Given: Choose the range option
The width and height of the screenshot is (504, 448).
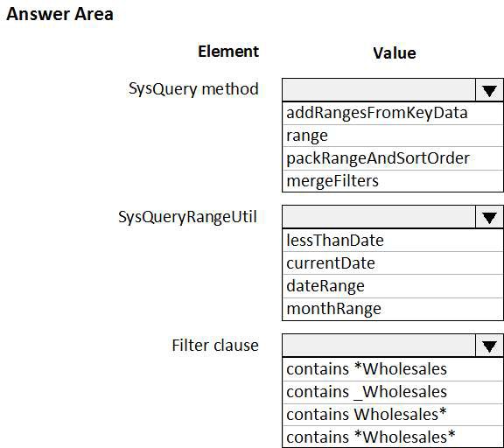Looking at the screenshot, I should (x=393, y=136).
